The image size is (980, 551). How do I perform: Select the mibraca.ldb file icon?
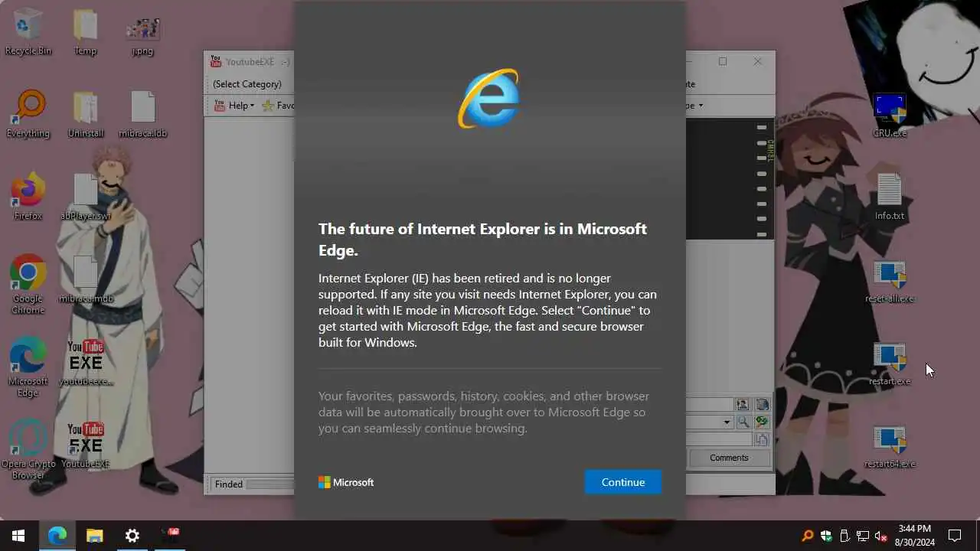(x=142, y=115)
